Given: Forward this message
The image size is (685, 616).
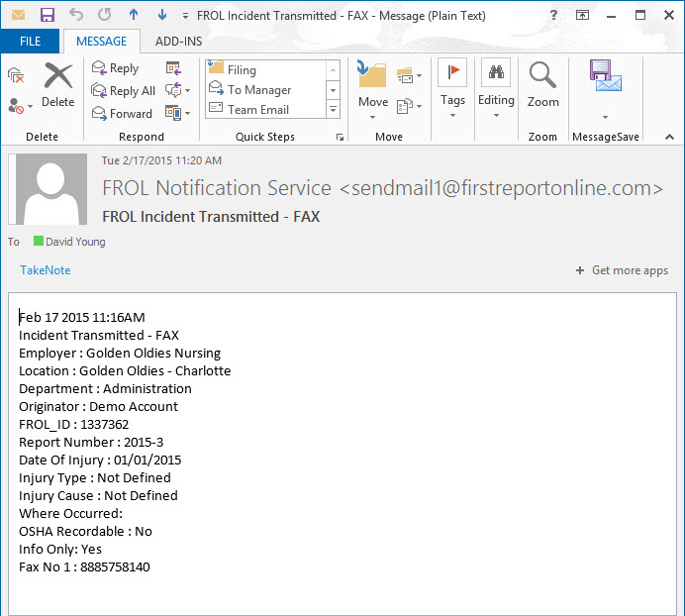Looking at the screenshot, I should [122, 114].
